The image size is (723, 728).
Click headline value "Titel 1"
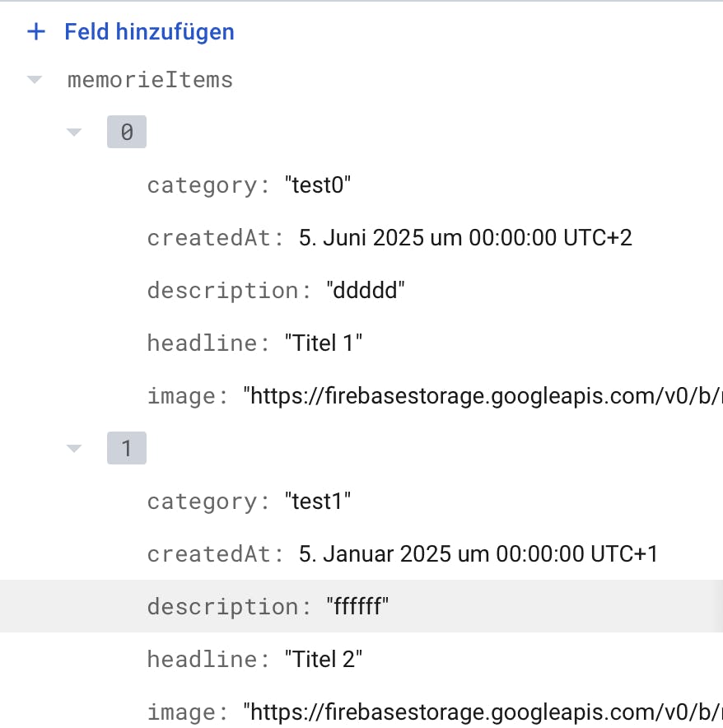click(324, 343)
